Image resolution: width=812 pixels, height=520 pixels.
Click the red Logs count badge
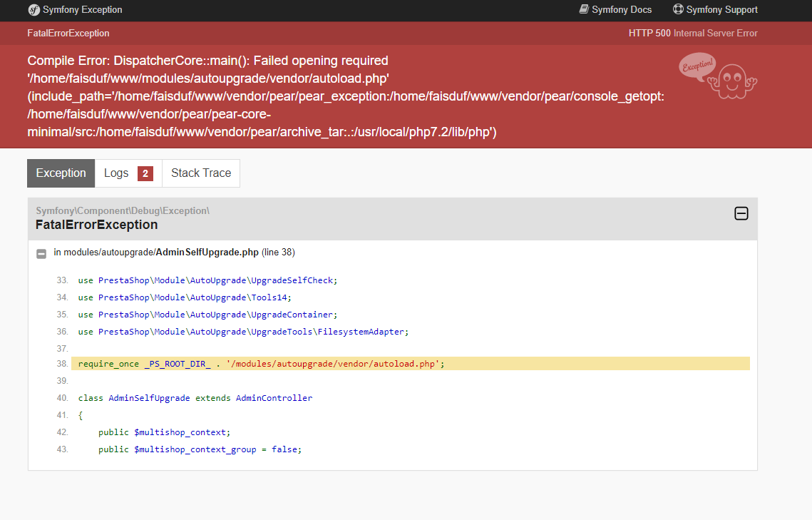(x=145, y=173)
